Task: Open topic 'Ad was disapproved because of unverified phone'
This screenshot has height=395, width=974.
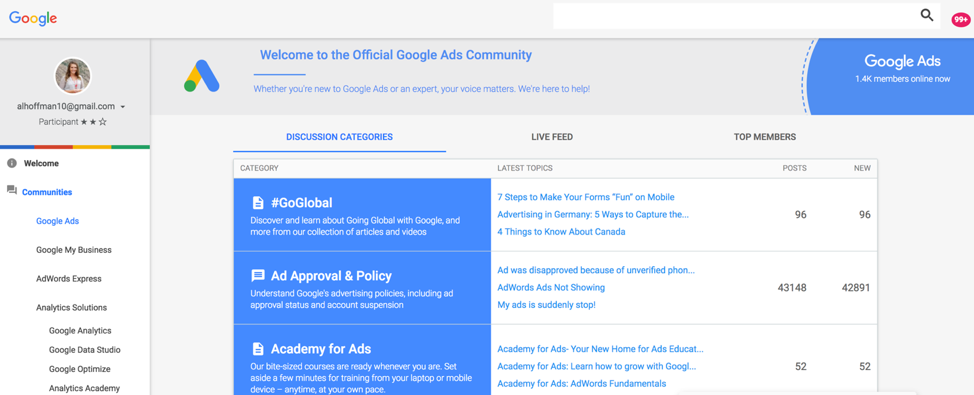Action: 596,270
